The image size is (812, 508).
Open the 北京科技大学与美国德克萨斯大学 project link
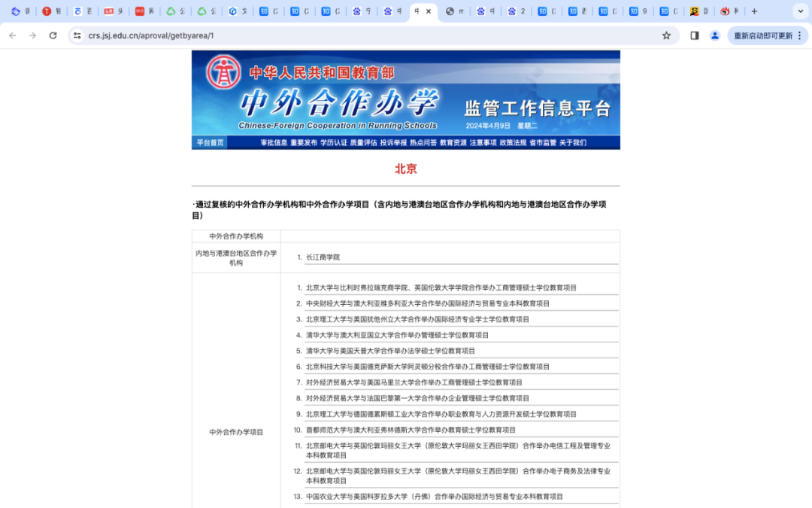pyautogui.click(x=428, y=367)
